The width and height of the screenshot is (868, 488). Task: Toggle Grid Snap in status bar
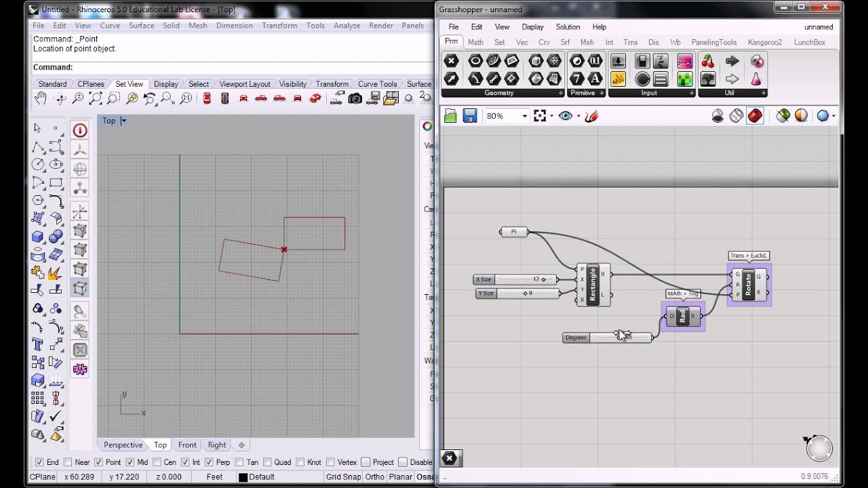point(343,477)
